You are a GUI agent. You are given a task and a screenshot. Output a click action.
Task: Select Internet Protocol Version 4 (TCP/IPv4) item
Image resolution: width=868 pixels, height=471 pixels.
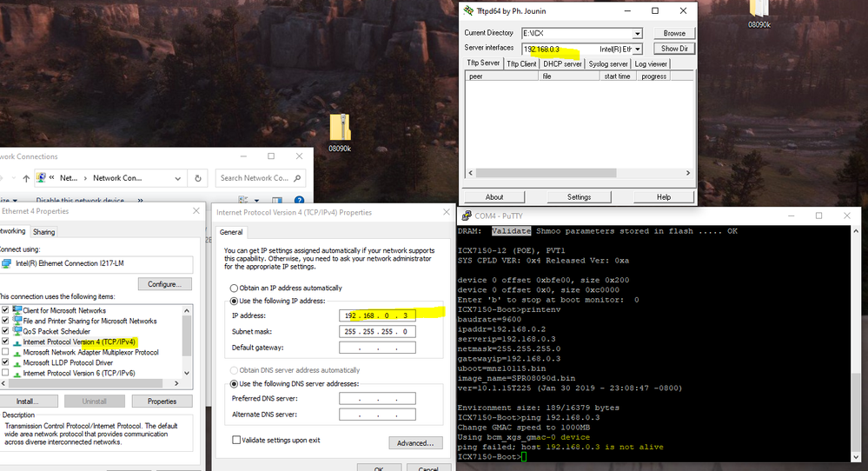pos(78,342)
